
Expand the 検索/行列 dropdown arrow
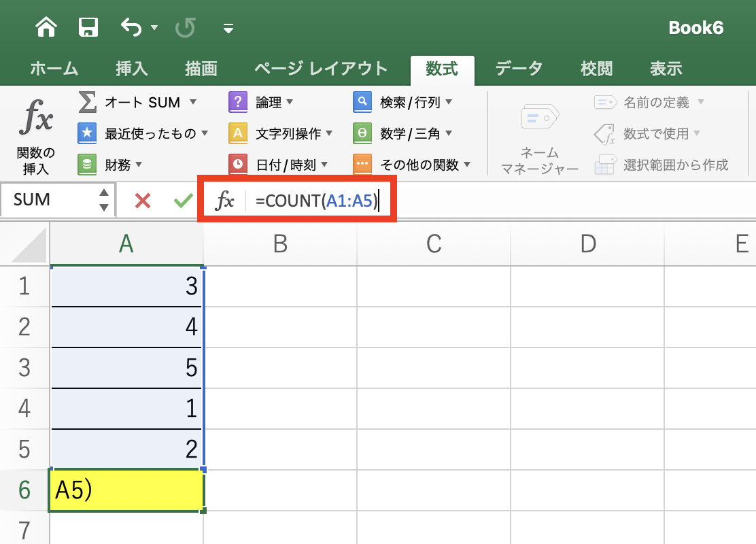449,102
